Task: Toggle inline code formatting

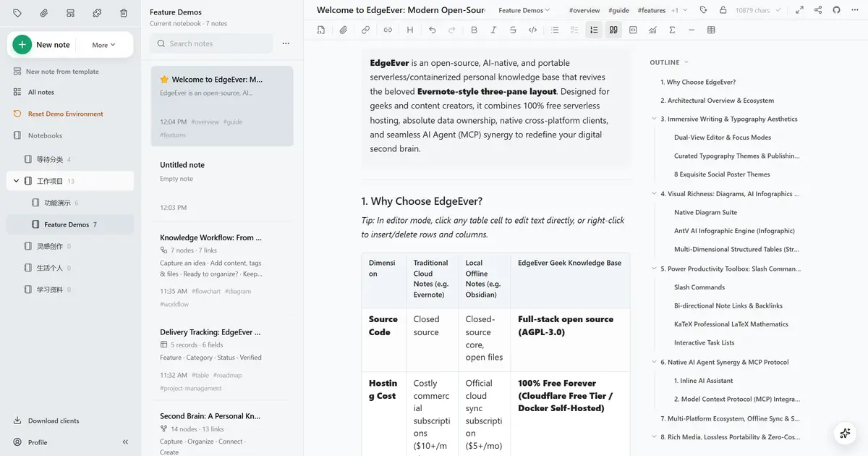Action: pos(533,30)
